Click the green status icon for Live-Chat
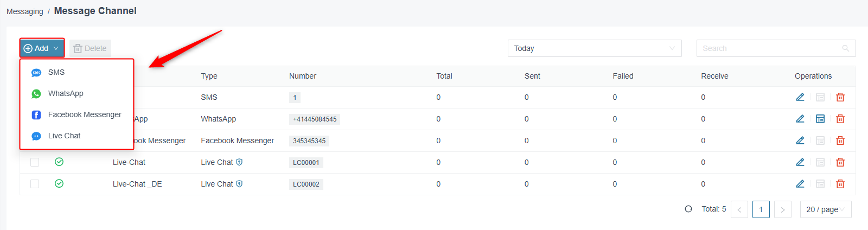 (59, 162)
